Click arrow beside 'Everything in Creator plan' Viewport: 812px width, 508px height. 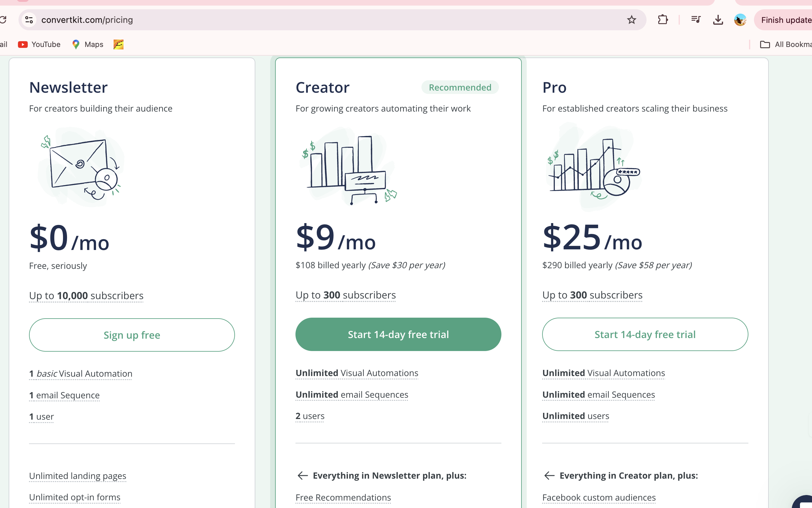click(549, 476)
